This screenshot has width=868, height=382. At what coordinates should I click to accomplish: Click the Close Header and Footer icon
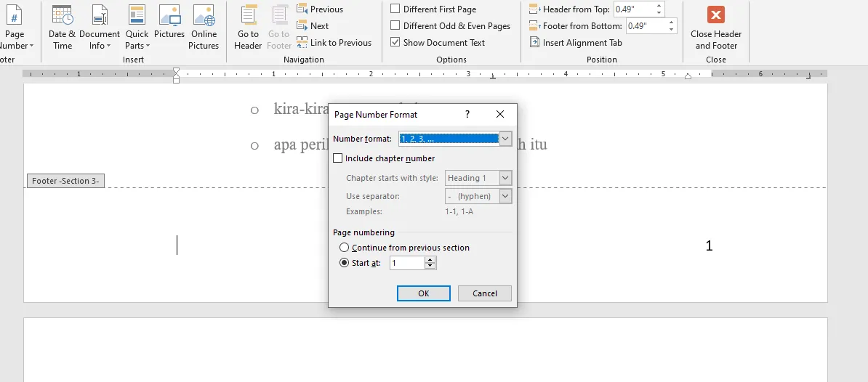716,15
